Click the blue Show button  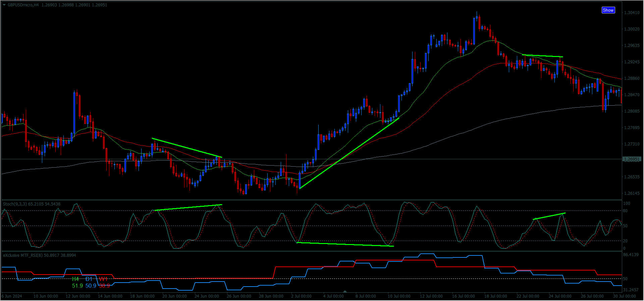tap(608, 10)
